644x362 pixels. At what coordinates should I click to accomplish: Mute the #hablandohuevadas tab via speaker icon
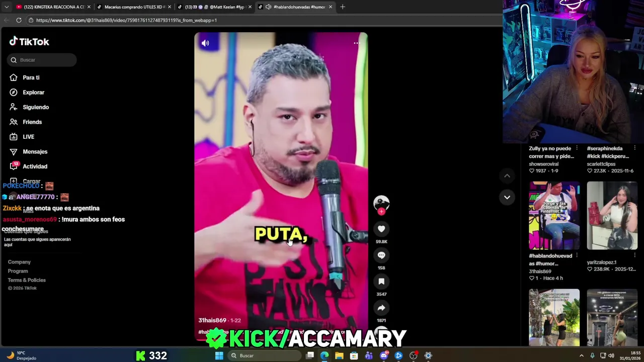click(x=268, y=7)
